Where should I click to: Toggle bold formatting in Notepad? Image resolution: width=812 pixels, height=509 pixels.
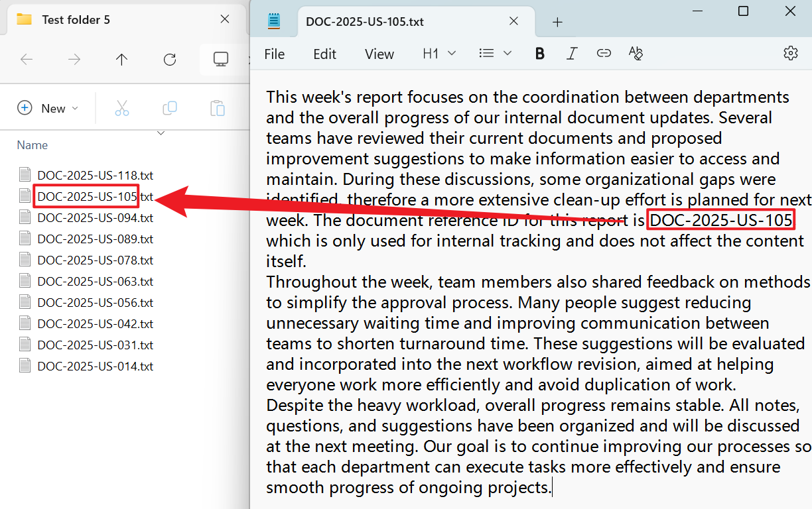tap(539, 54)
